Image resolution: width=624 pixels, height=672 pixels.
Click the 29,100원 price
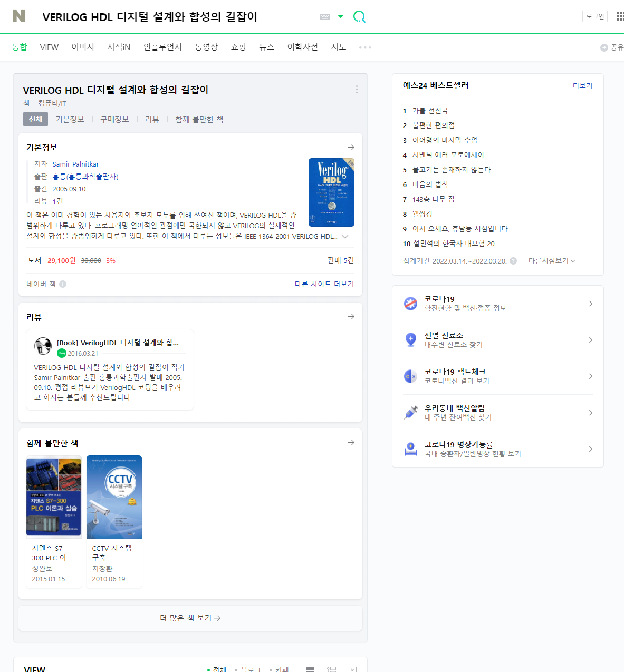click(62, 260)
